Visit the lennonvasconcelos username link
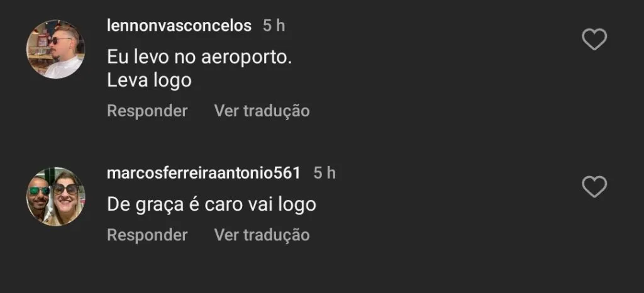Screen dimensions: 644x293 (179, 25)
